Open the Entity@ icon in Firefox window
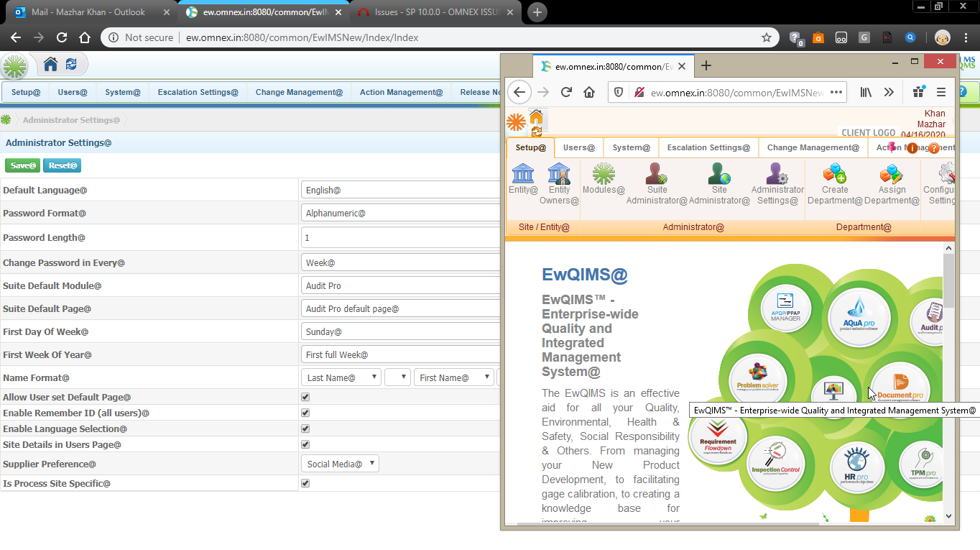 pyautogui.click(x=523, y=179)
